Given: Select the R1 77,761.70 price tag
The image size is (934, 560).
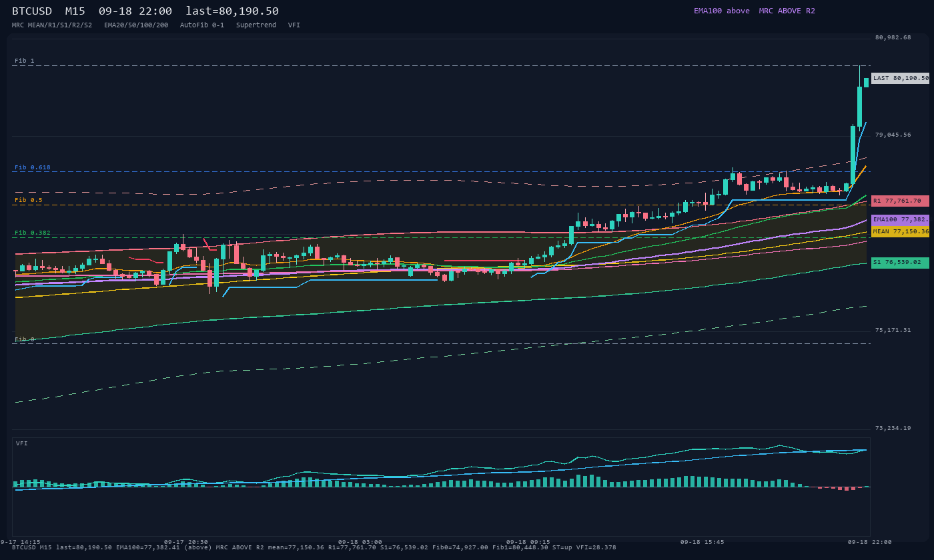Looking at the screenshot, I should click(901, 201).
